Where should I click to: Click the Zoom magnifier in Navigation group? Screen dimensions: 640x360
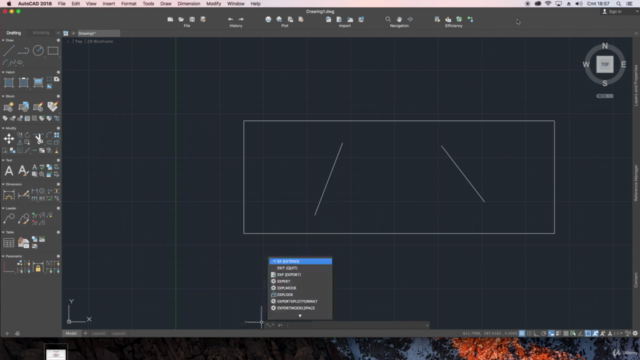pos(388,19)
